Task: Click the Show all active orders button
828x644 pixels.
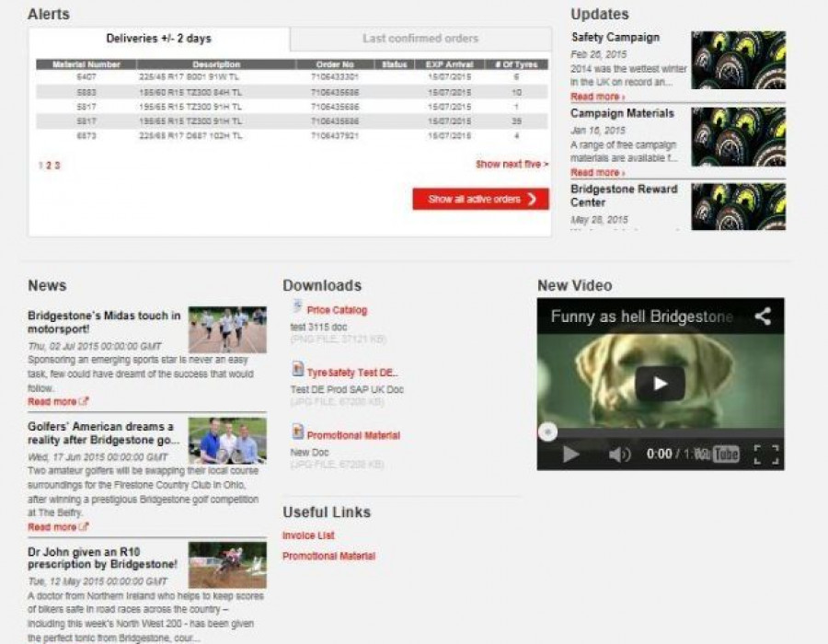Action: (480, 199)
